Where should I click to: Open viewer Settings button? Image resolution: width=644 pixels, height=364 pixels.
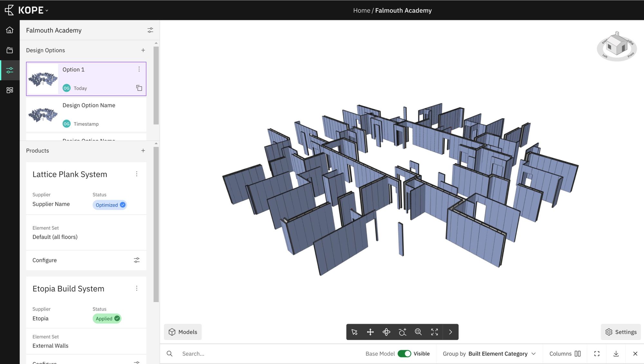coord(621,332)
